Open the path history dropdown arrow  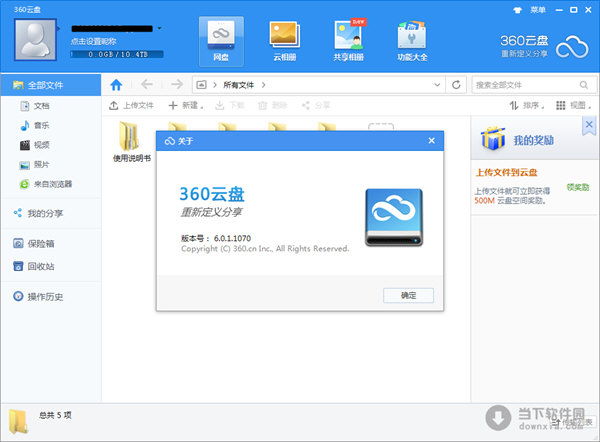pyautogui.click(x=437, y=85)
